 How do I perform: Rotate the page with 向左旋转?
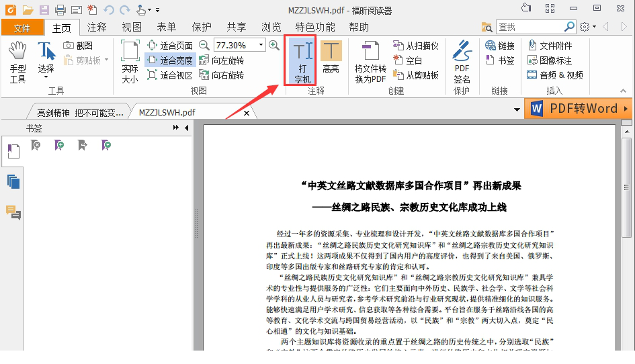click(x=222, y=60)
